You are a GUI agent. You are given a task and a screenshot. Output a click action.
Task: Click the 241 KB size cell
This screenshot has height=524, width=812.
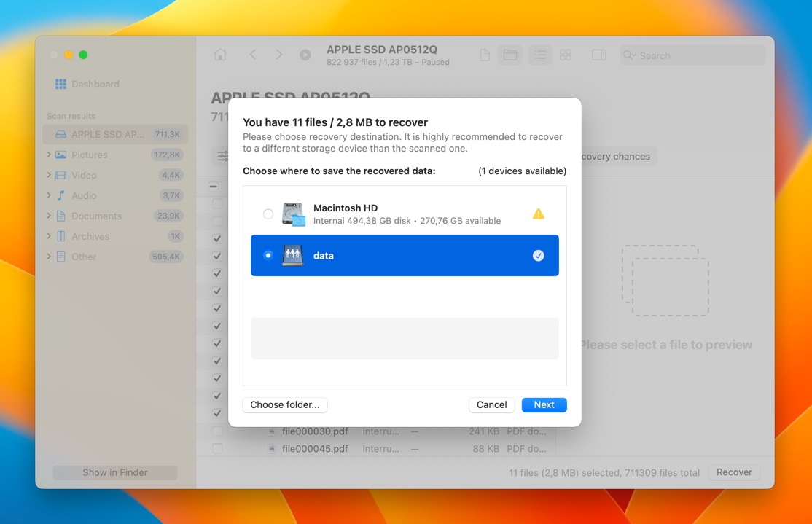[484, 431]
